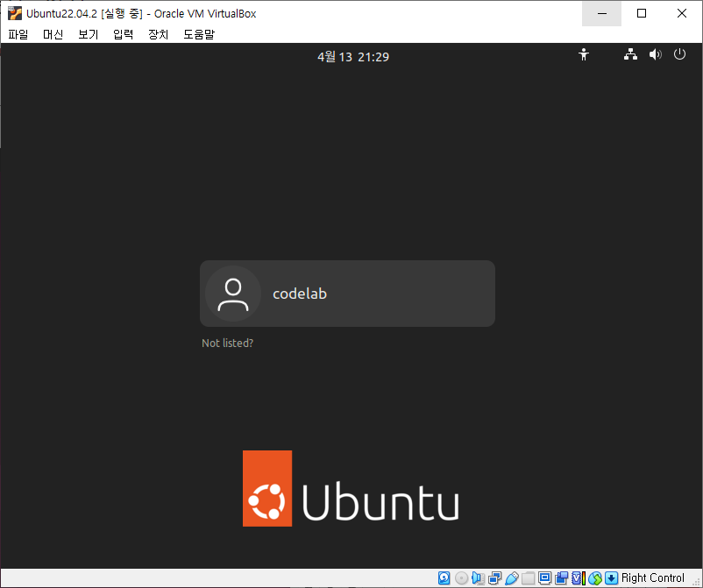Screen dimensions: 703x588
Task: Open the 파일 menu
Action: [18, 34]
